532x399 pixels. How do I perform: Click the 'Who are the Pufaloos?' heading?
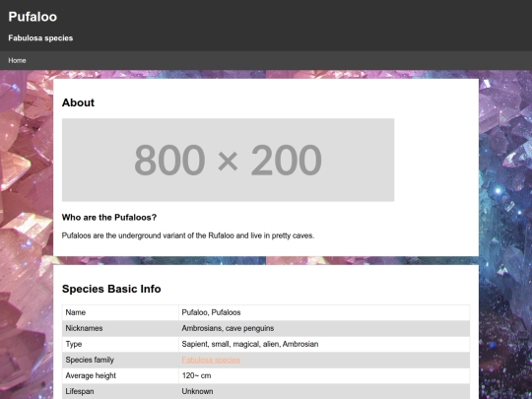[x=109, y=217]
